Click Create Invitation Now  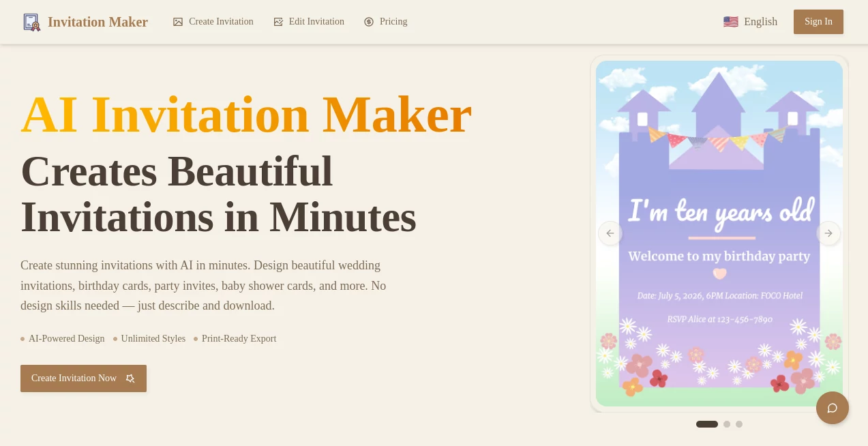(x=74, y=378)
